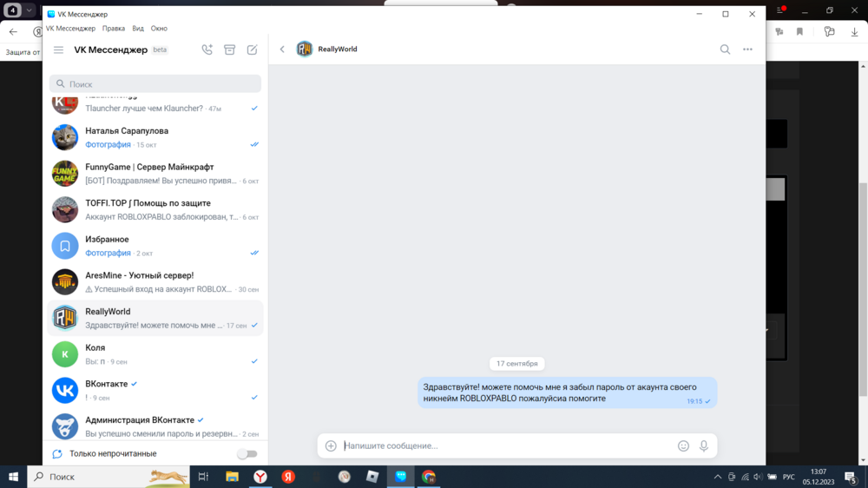Open Yandex Browser from the taskbar
The width and height of the screenshot is (868, 488).
coord(260,477)
